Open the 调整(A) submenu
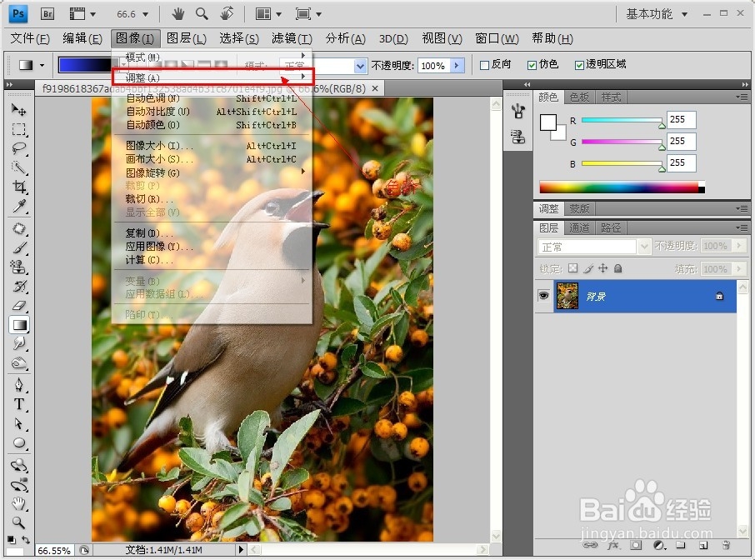This screenshot has width=755, height=560. (212, 77)
